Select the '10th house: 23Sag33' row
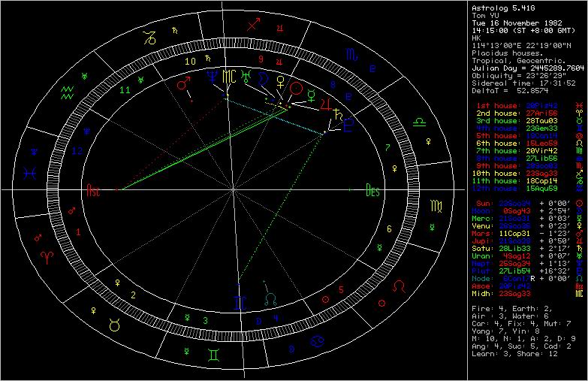Image resolution: width=588 pixels, height=381 pixels. [x=528, y=174]
